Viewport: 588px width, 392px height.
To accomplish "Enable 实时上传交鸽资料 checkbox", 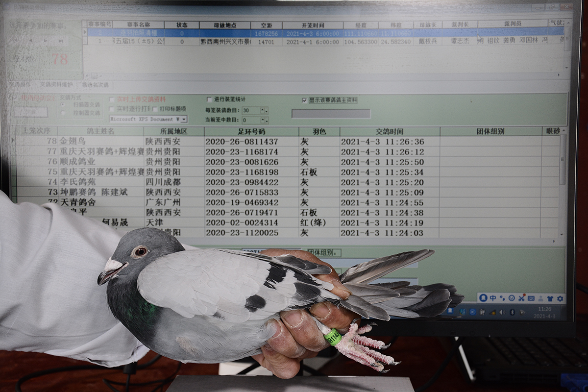I will point(112,99).
